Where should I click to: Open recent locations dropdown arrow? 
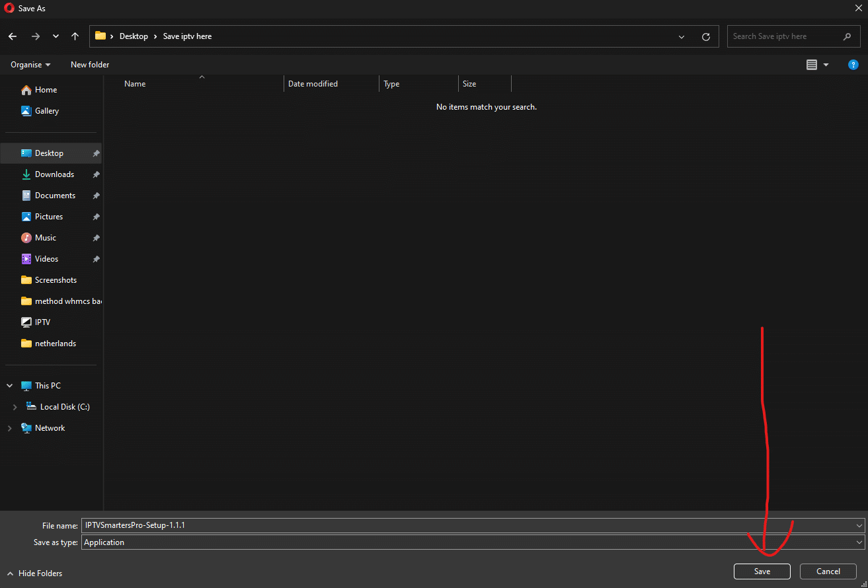[x=56, y=36]
